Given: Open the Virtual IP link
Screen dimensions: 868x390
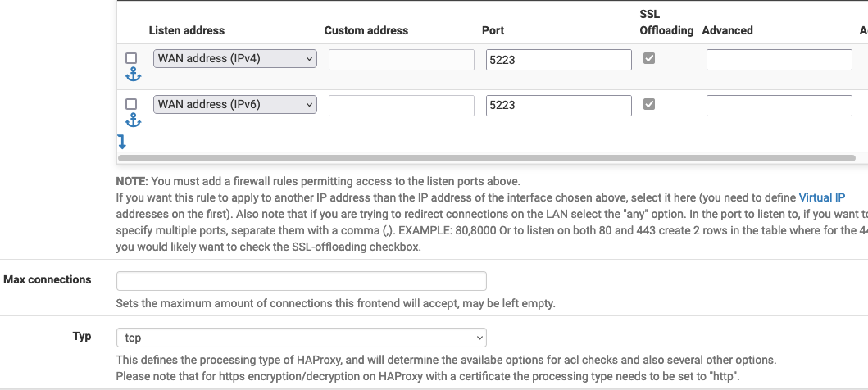Looking at the screenshot, I should point(821,197).
